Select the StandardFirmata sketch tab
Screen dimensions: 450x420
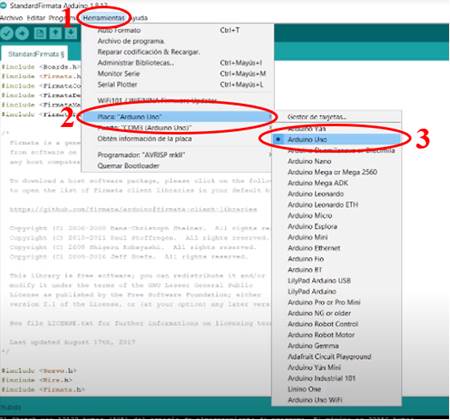coord(35,54)
